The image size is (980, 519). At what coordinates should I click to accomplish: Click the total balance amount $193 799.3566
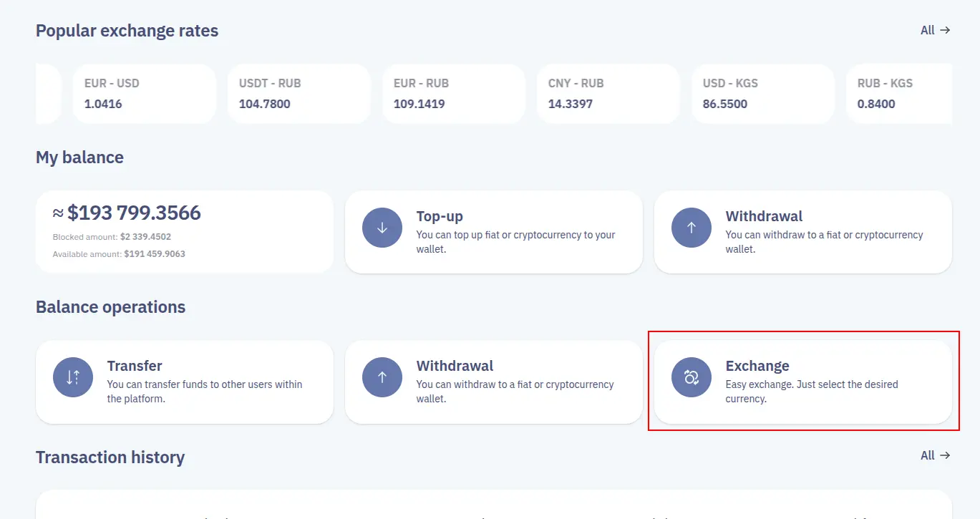pos(135,213)
